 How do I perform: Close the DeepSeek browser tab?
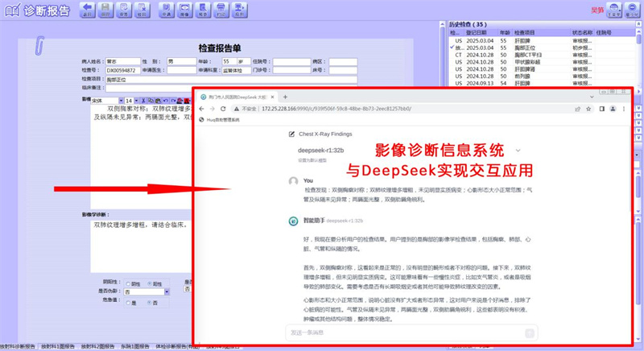pos(272,97)
